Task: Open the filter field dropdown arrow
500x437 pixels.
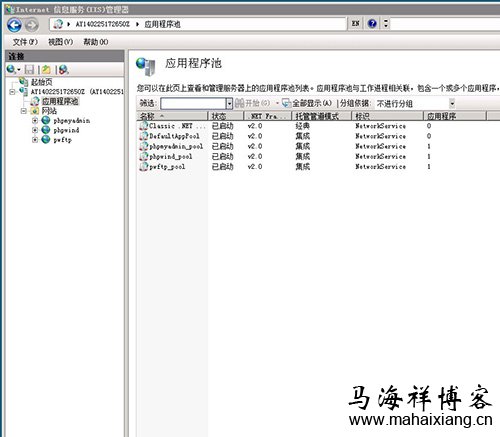Action: click(x=229, y=104)
